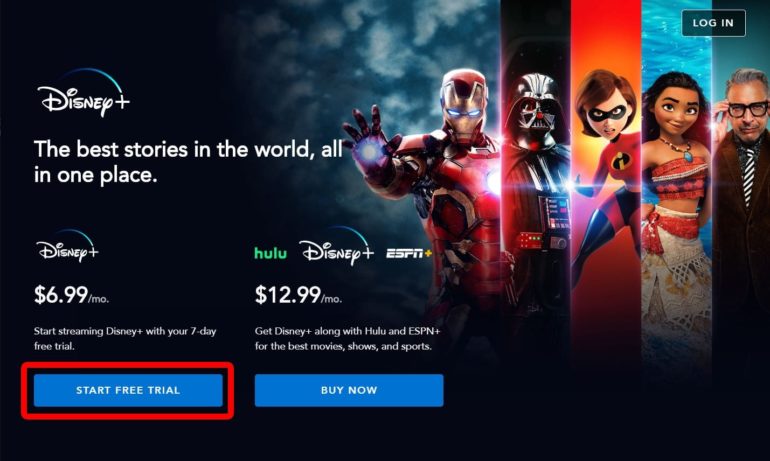The width and height of the screenshot is (770, 461).
Task: Click the Disney+ logo in bundle section
Action: (x=336, y=246)
